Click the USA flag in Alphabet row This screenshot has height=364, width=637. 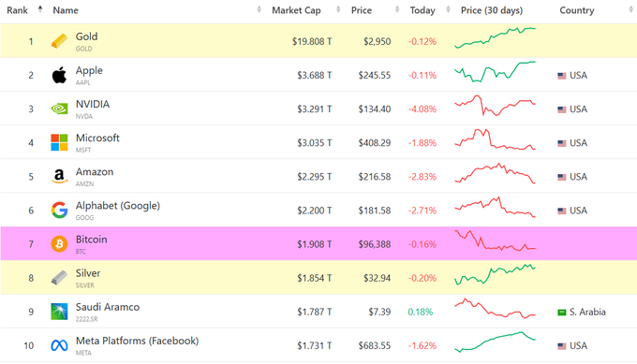pyautogui.click(x=562, y=211)
